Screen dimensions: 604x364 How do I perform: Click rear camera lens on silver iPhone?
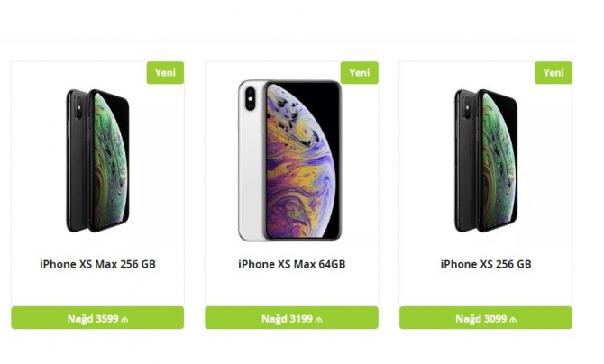(x=251, y=98)
